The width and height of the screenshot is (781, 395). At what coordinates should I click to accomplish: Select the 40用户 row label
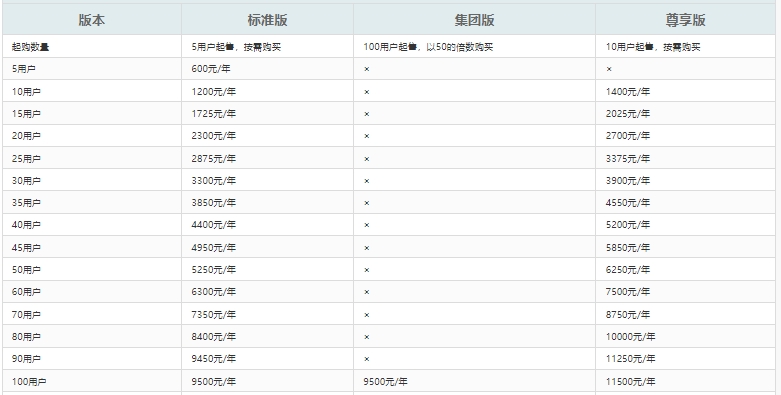(x=26, y=225)
